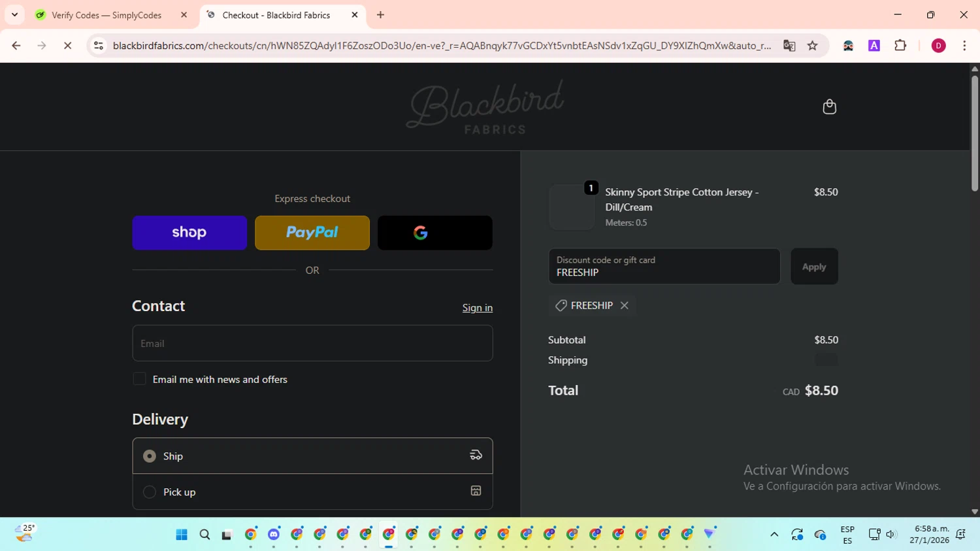Click the 'Delivery' section heading
The height and width of the screenshot is (551, 980).
click(x=160, y=419)
